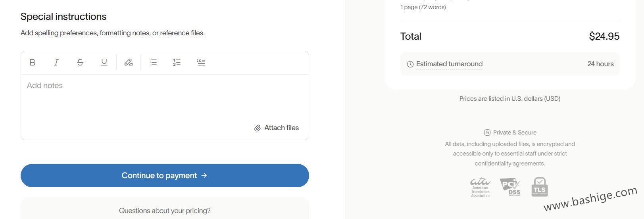Select the highlighter pen tool
Image resolution: width=644 pixels, height=219 pixels.
pyautogui.click(x=129, y=62)
